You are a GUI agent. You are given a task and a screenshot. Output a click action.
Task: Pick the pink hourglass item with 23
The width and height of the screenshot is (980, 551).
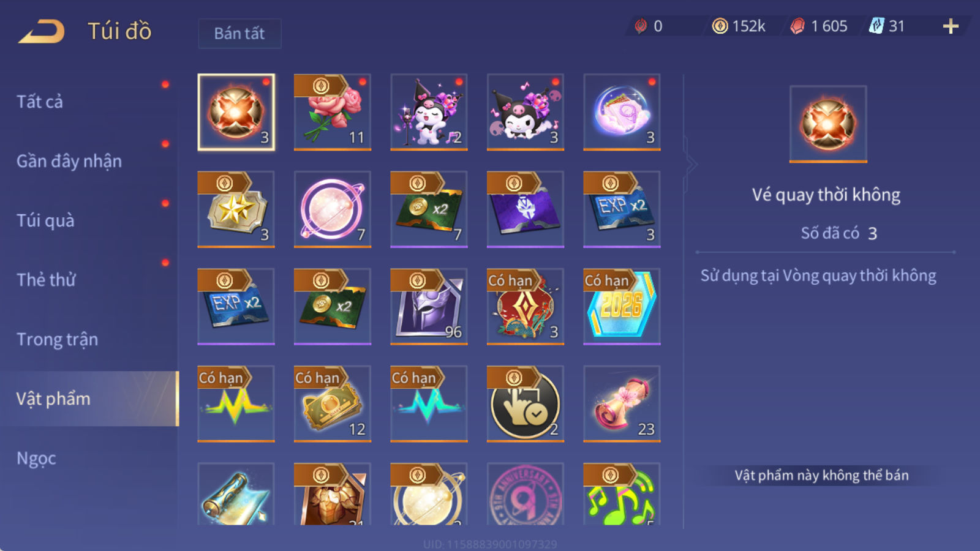[x=622, y=403]
